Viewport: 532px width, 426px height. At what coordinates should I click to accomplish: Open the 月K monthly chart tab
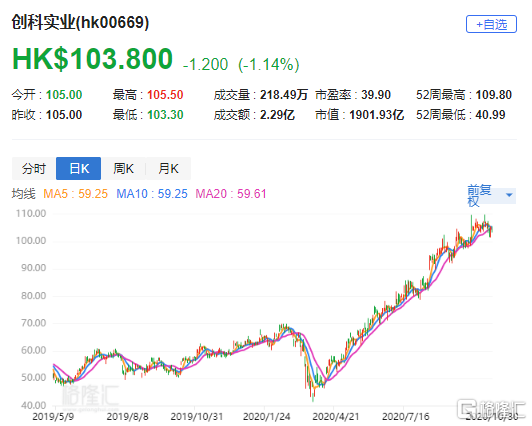(168, 168)
